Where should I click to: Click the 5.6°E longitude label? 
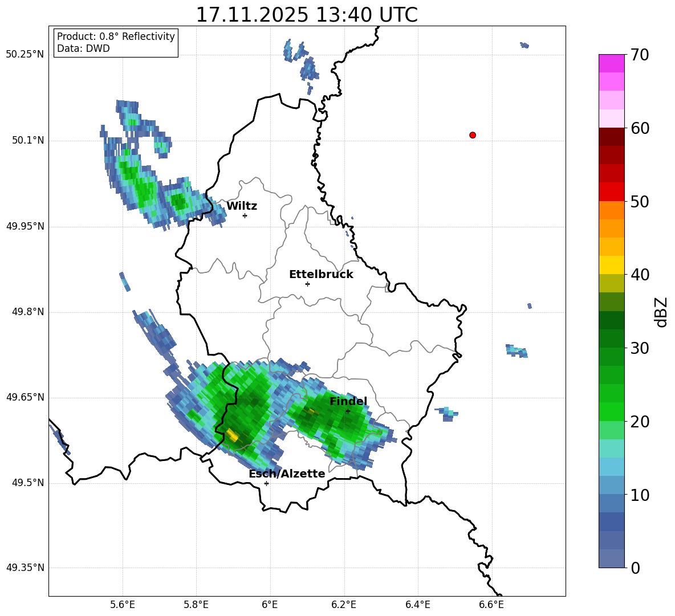coord(123,605)
